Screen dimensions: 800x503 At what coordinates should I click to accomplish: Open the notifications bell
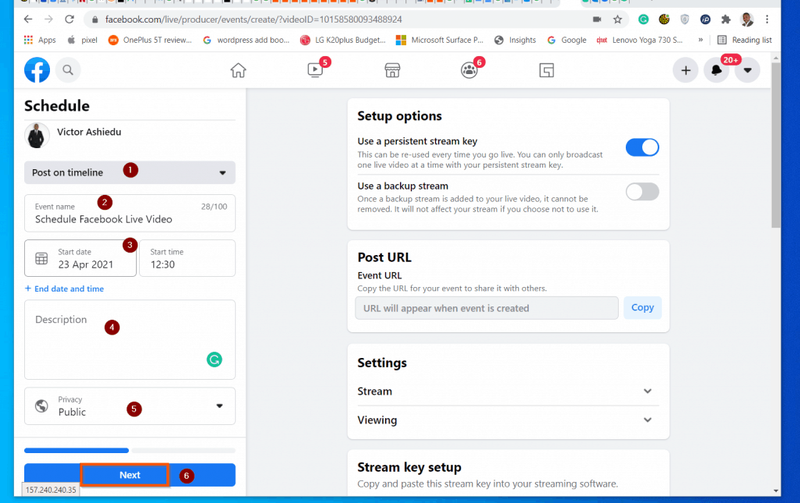(716, 70)
